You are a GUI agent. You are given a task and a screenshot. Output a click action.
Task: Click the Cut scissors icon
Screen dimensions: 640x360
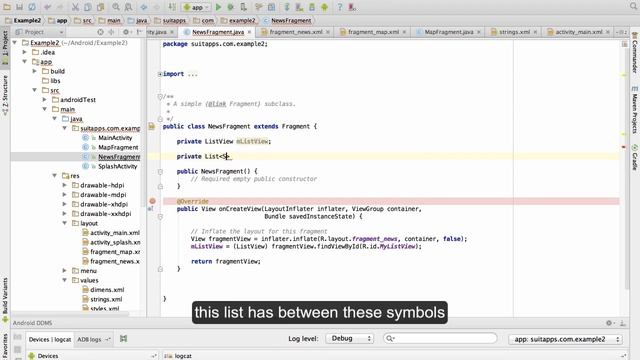(75, 7)
